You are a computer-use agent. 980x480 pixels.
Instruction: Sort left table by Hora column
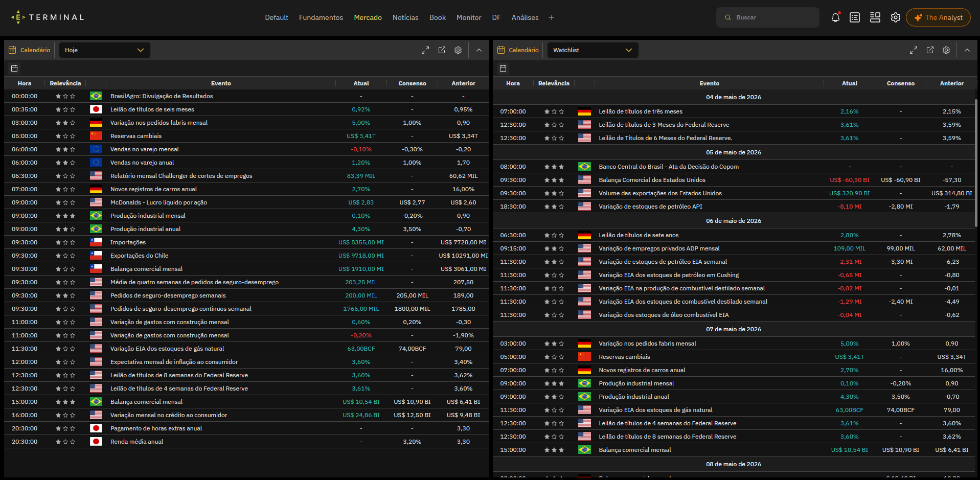[25, 83]
